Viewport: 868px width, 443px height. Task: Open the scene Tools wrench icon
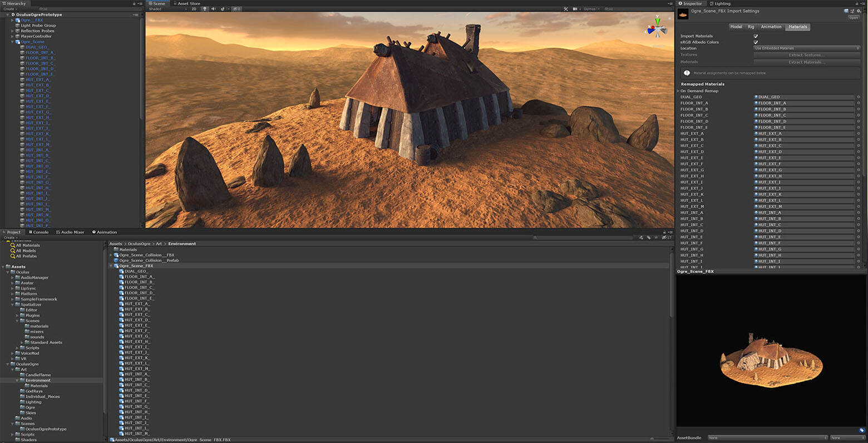pyautogui.click(x=566, y=9)
